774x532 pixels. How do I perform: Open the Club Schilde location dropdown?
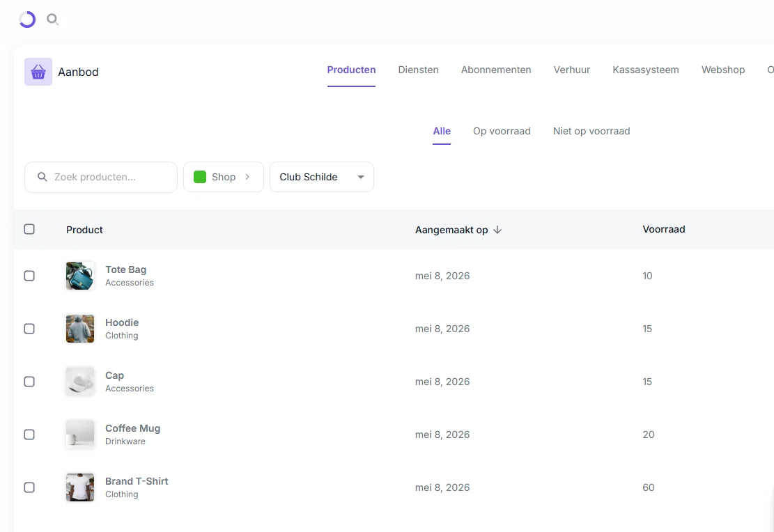click(322, 177)
